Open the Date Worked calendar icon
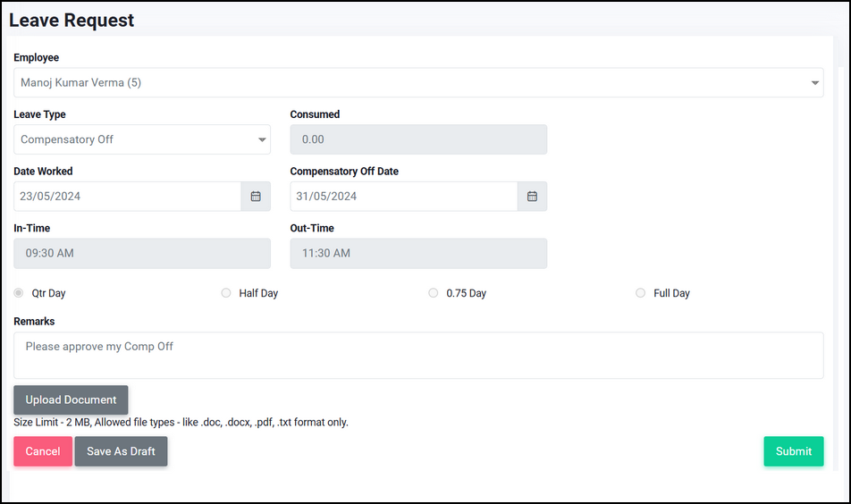This screenshot has height=504, width=851. pyautogui.click(x=256, y=197)
